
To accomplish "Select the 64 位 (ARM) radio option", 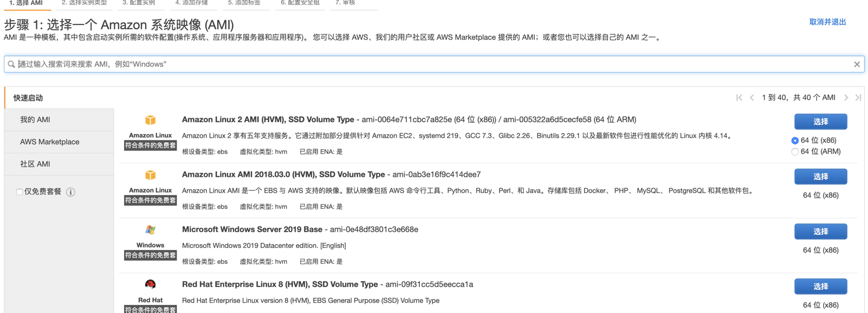I will (x=795, y=152).
